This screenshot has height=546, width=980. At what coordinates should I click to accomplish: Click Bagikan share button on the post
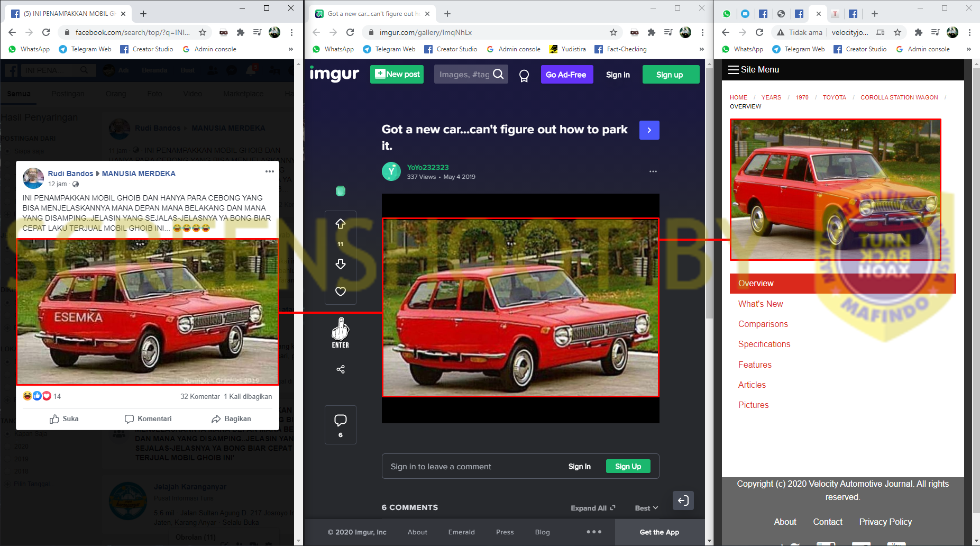point(231,419)
